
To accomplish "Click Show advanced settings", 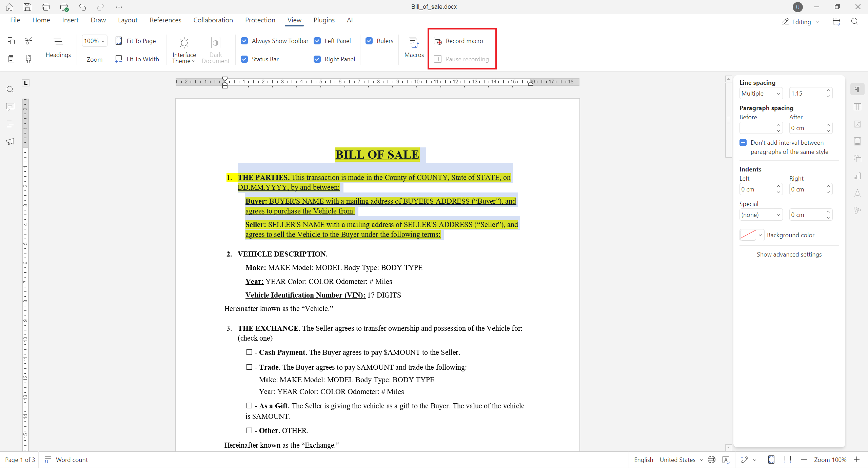I will pos(789,254).
